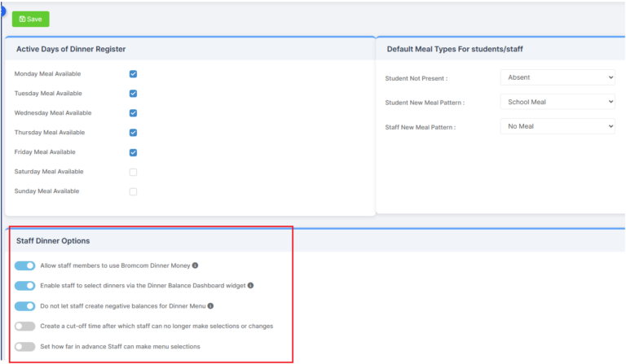Viewport: 626px width, 364px height.
Task: Enable advance menu selections toggle
Action: tap(25, 346)
